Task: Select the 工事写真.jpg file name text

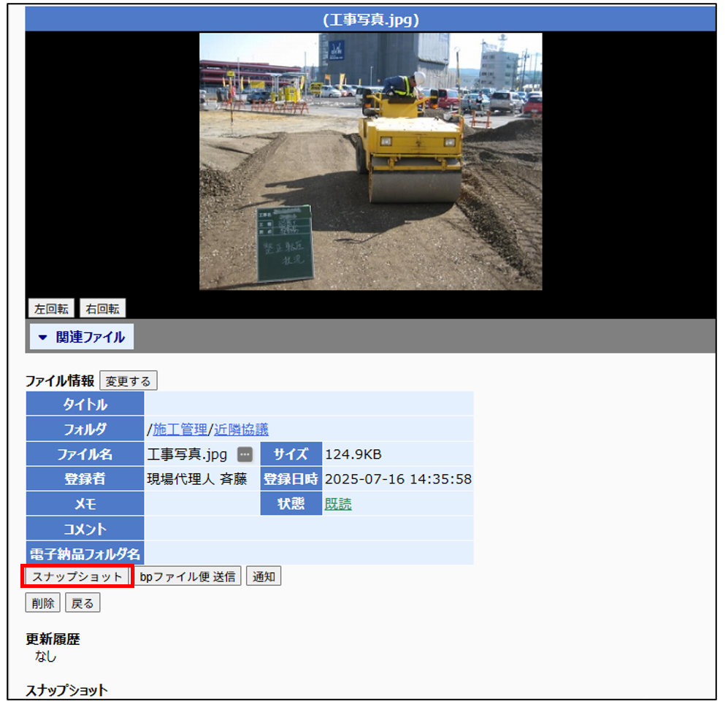Action: [187, 455]
